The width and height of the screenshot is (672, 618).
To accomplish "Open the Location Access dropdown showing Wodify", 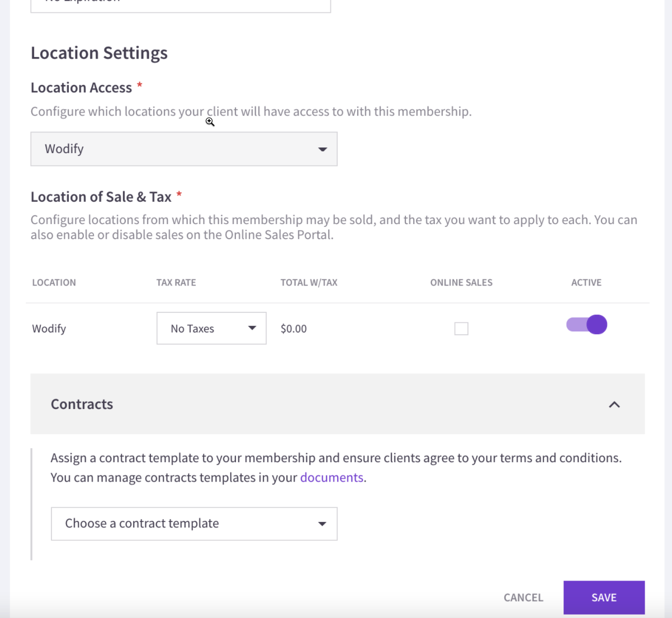I will coord(184,149).
